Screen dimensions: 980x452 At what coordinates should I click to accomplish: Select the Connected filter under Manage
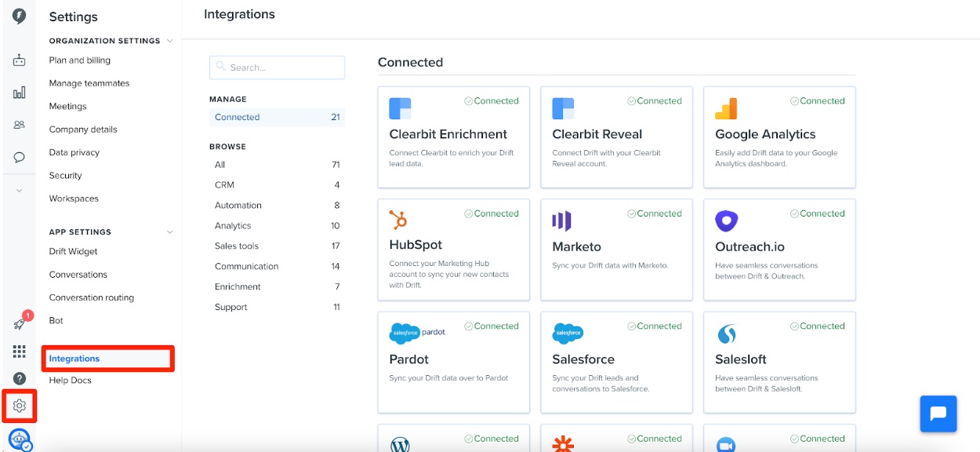pyautogui.click(x=277, y=117)
